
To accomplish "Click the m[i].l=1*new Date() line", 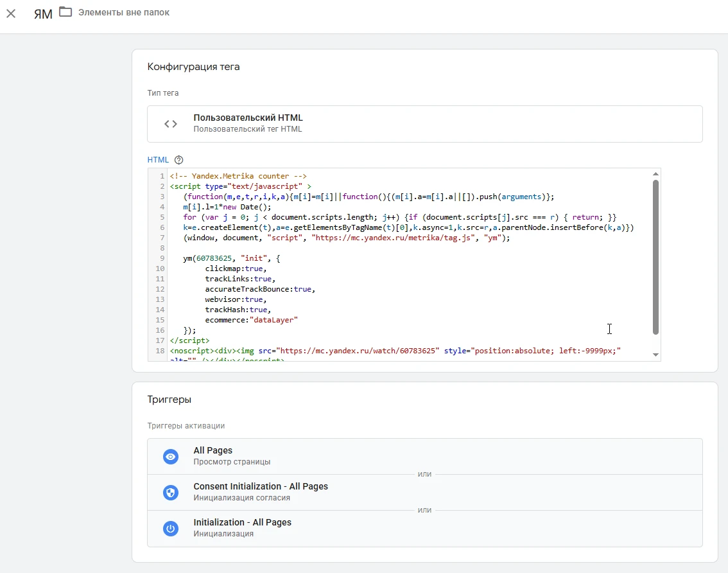I will pos(227,207).
